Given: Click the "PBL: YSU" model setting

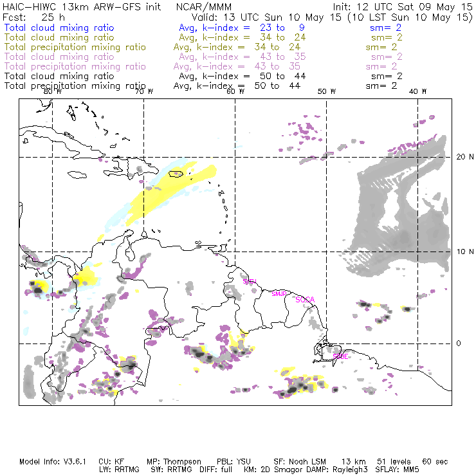Looking at the screenshot, I should pyautogui.click(x=233, y=462).
